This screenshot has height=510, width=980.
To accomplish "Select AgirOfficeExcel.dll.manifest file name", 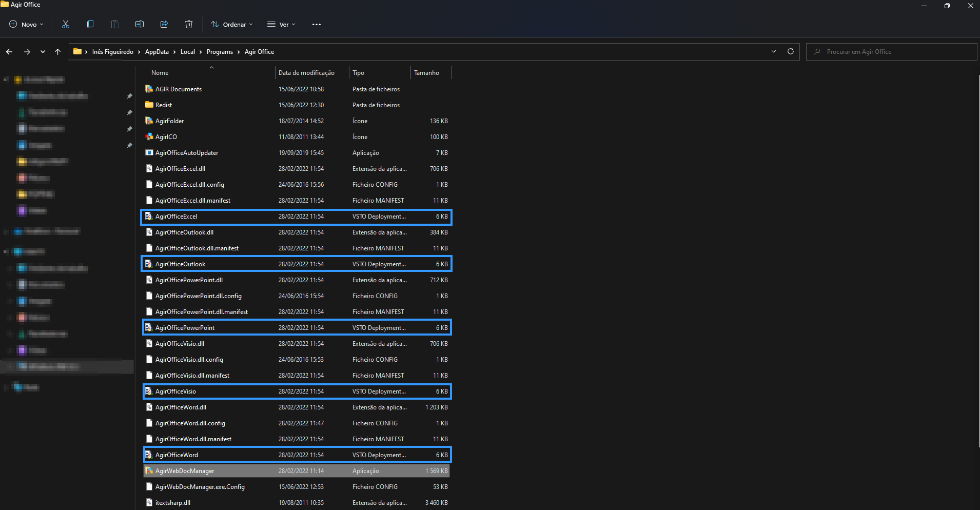I will point(193,200).
